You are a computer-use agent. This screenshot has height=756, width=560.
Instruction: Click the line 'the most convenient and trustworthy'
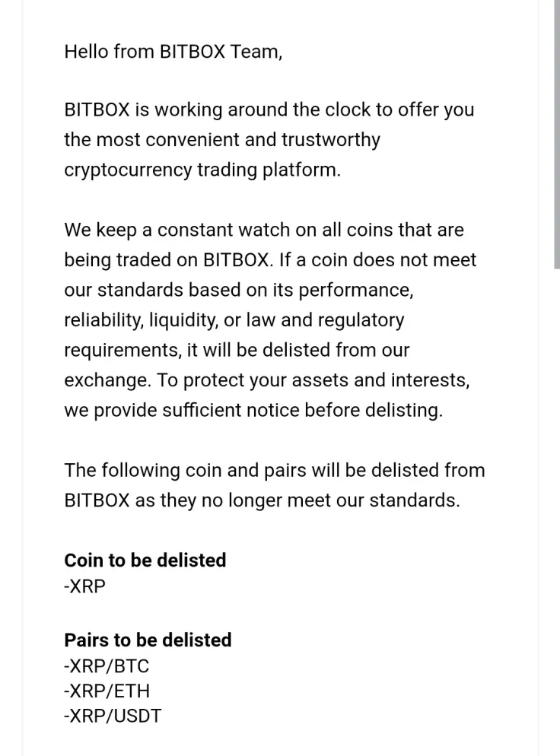coord(222,140)
